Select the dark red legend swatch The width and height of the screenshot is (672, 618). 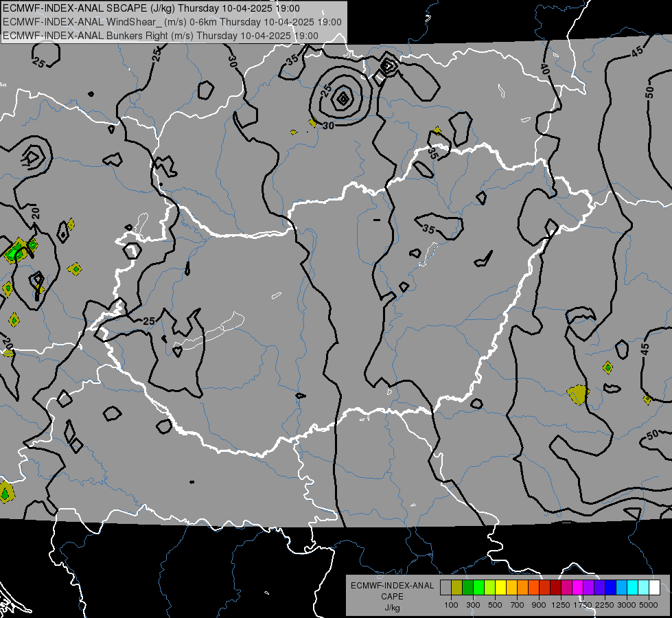point(555,588)
